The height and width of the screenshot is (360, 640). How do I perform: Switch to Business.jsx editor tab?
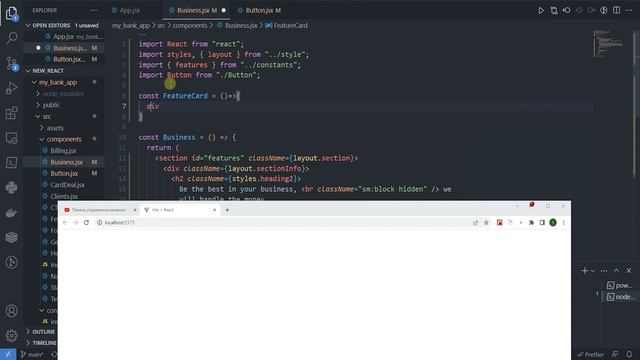196,10
